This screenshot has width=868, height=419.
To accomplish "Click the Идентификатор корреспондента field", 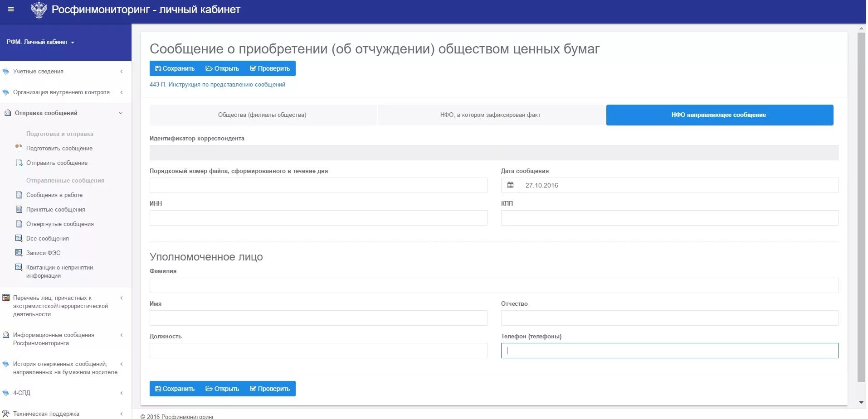I will point(494,153).
